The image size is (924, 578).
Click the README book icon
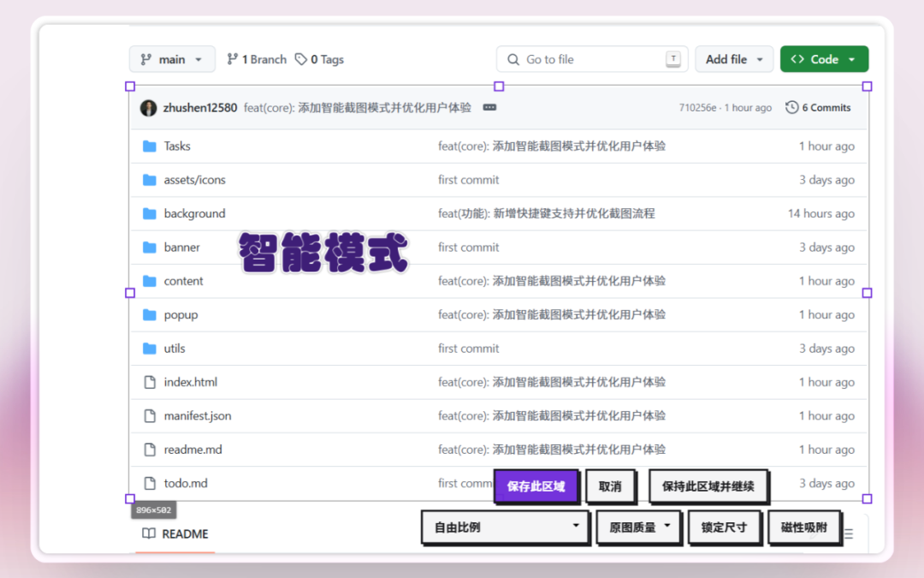pyautogui.click(x=149, y=533)
